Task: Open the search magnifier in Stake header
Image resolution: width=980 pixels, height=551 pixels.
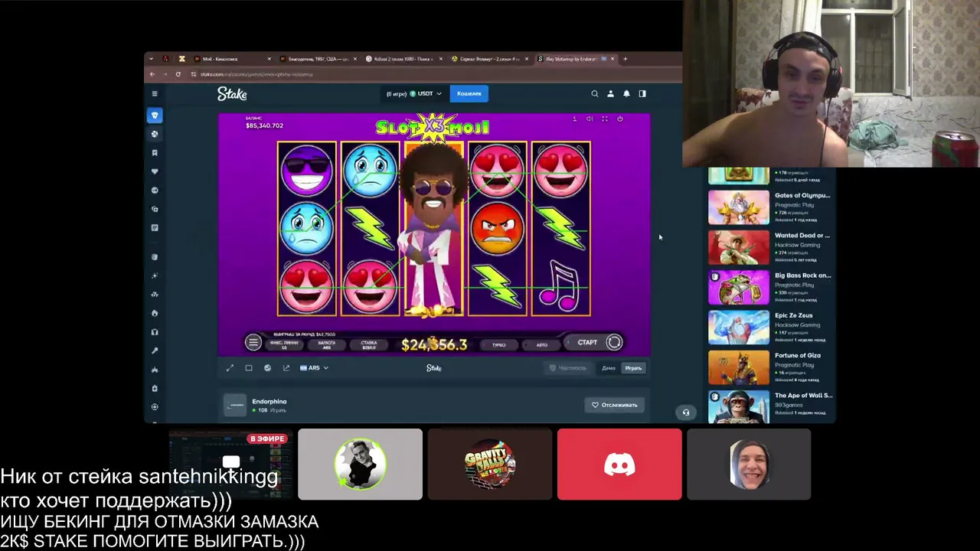Action: [594, 93]
